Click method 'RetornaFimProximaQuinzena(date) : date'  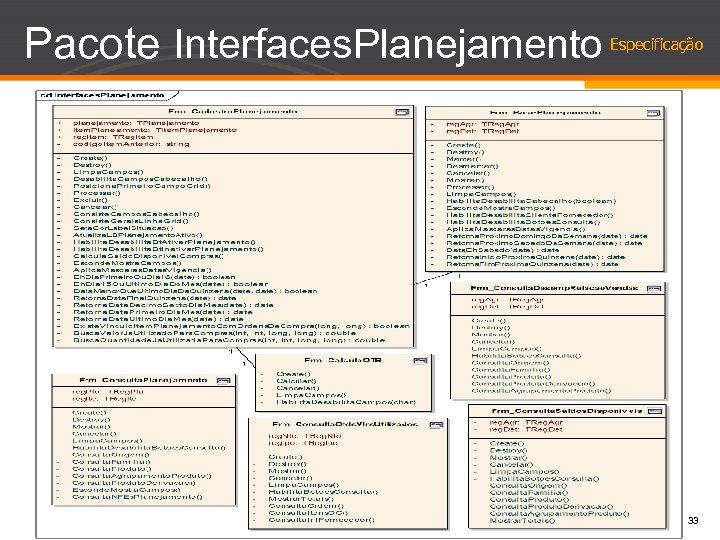point(532,264)
